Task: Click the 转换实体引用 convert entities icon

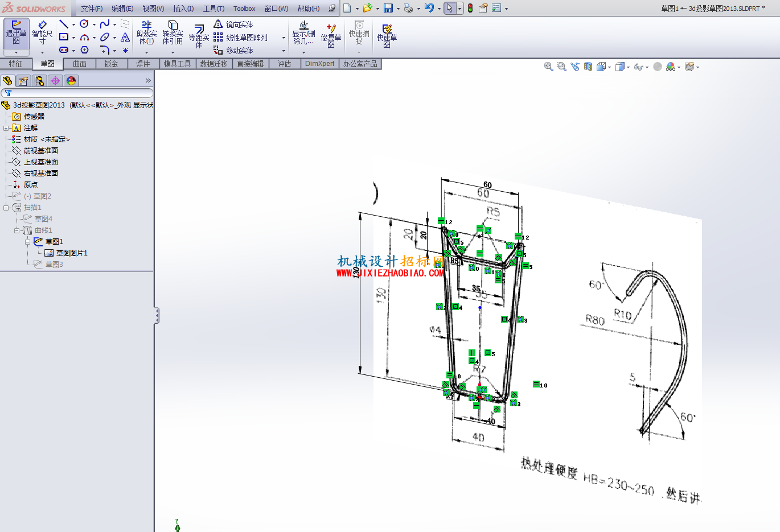Action: [173, 34]
